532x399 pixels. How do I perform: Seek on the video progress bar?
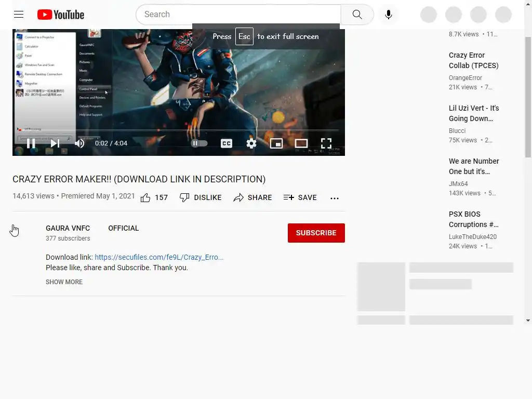tap(179, 130)
